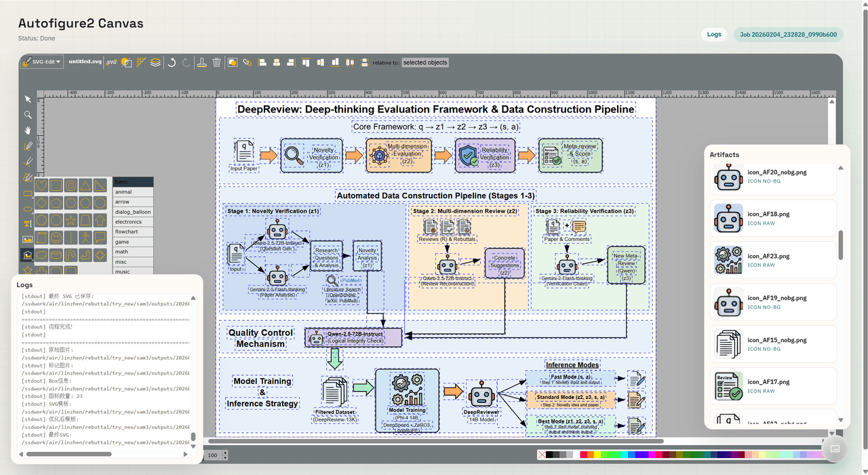Expand the 'relative to' selected objects dropdown
Screen dimensions: 868x475
pos(425,62)
